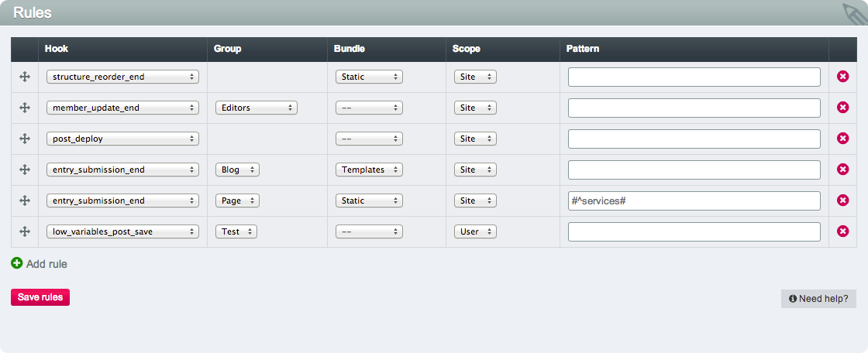This screenshot has width=868, height=353.
Task: Delete the member_update_end rule
Action: coord(843,108)
